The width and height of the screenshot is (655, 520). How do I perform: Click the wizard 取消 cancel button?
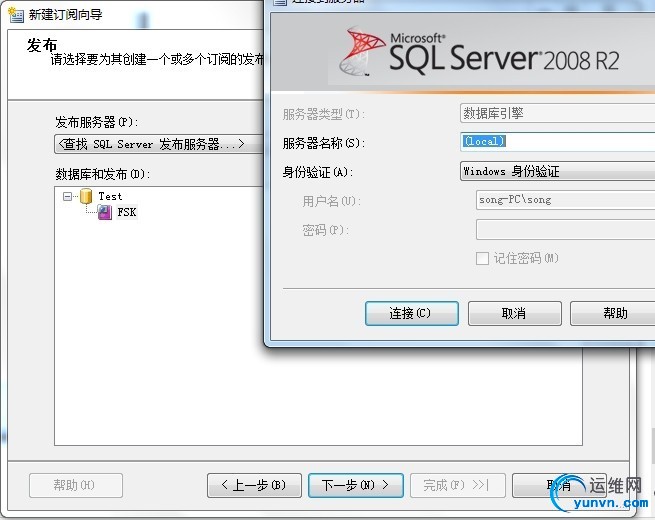pyautogui.click(x=559, y=485)
